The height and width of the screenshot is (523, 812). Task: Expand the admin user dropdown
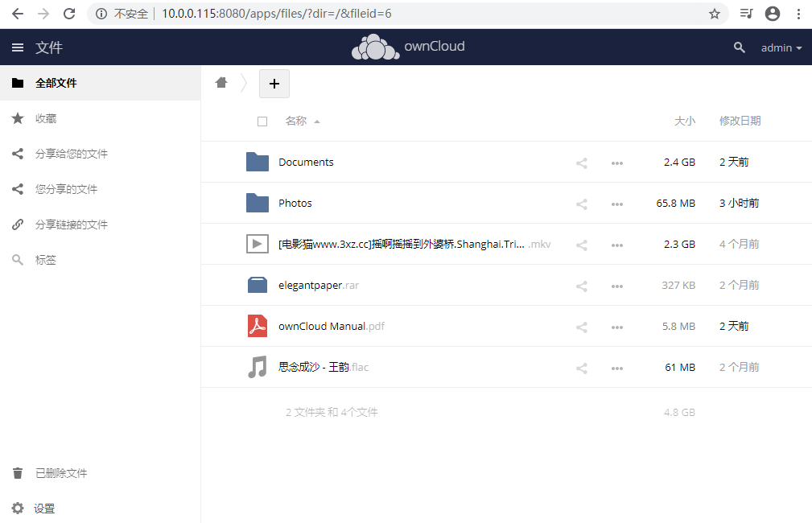pyautogui.click(x=781, y=47)
